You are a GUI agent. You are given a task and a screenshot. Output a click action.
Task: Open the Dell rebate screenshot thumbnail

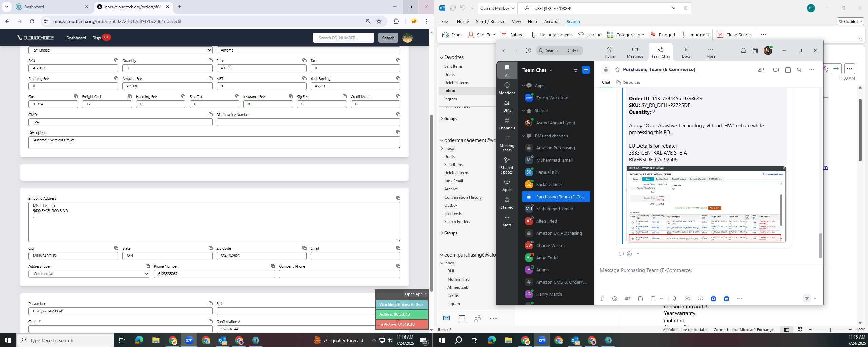[706, 204]
